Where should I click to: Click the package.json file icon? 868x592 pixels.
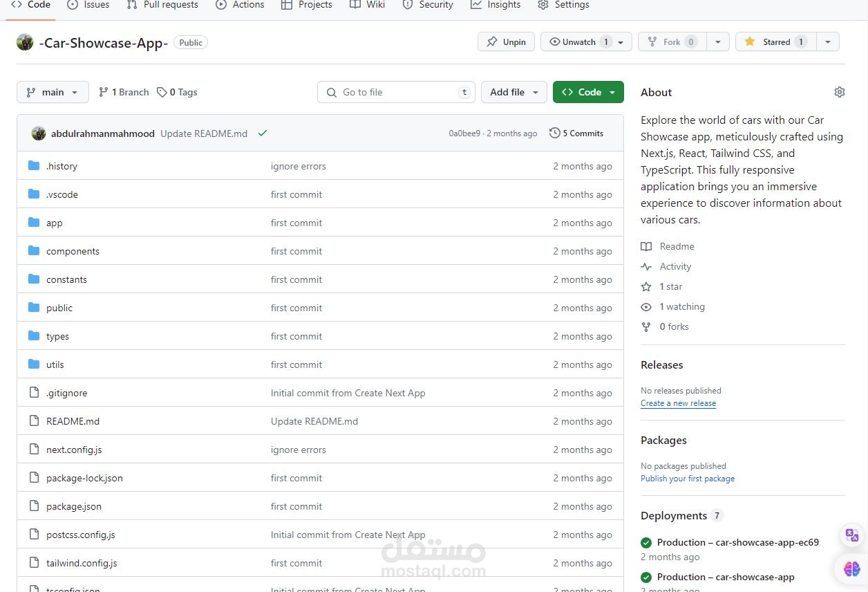point(34,506)
